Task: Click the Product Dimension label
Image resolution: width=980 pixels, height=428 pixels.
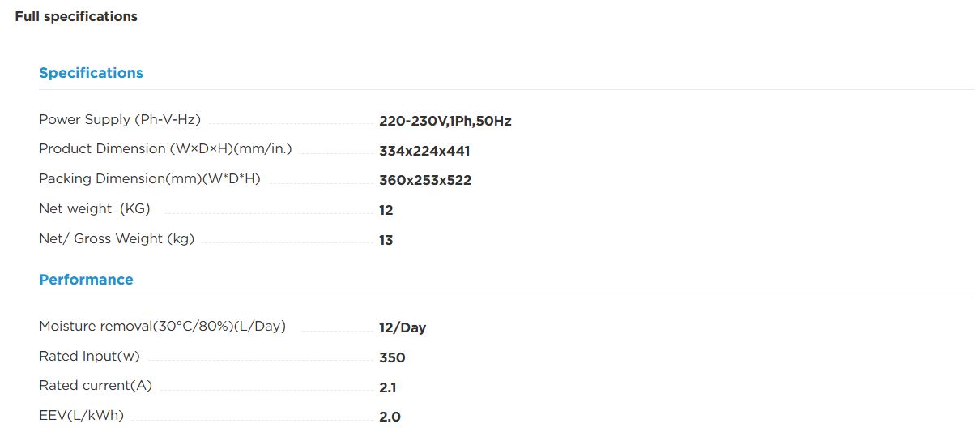Action: (165, 149)
